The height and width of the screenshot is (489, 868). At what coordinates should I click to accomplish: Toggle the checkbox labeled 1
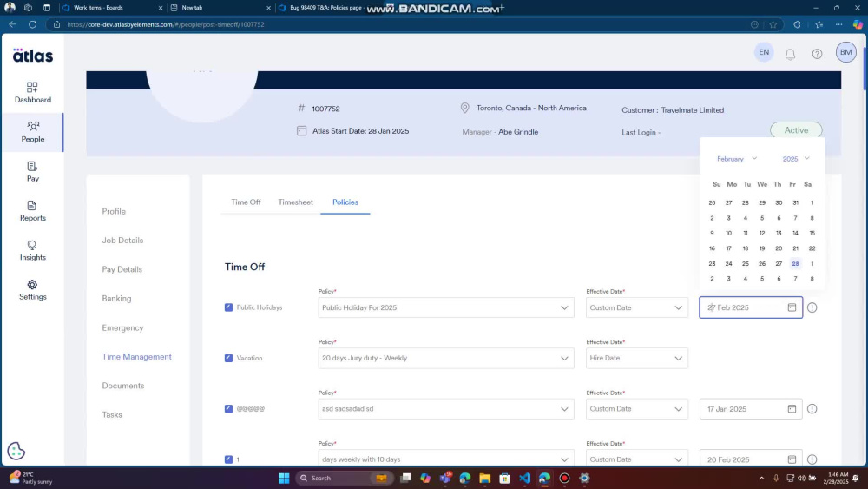tap(228, 459)
